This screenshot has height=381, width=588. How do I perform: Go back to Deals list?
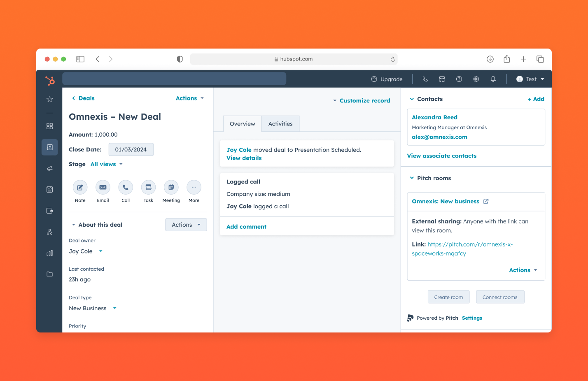pos(83,98)
